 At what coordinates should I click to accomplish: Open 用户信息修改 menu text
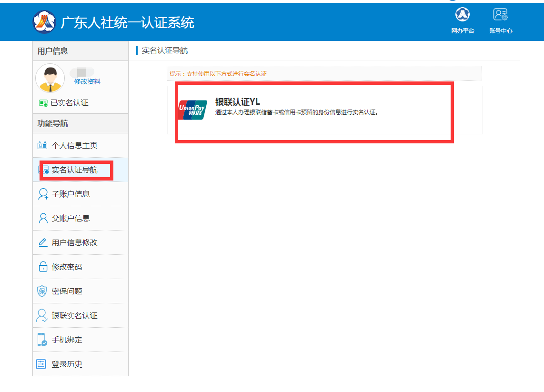74,243
